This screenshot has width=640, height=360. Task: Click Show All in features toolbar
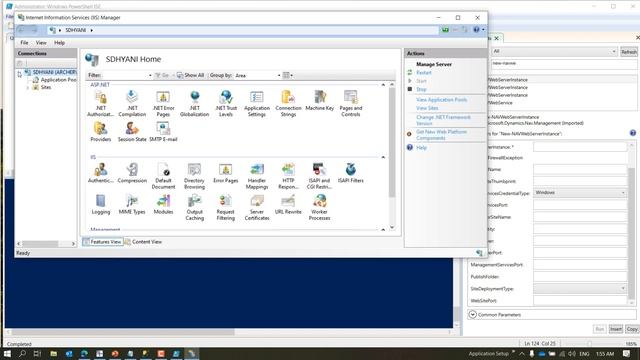coord(190,75)
